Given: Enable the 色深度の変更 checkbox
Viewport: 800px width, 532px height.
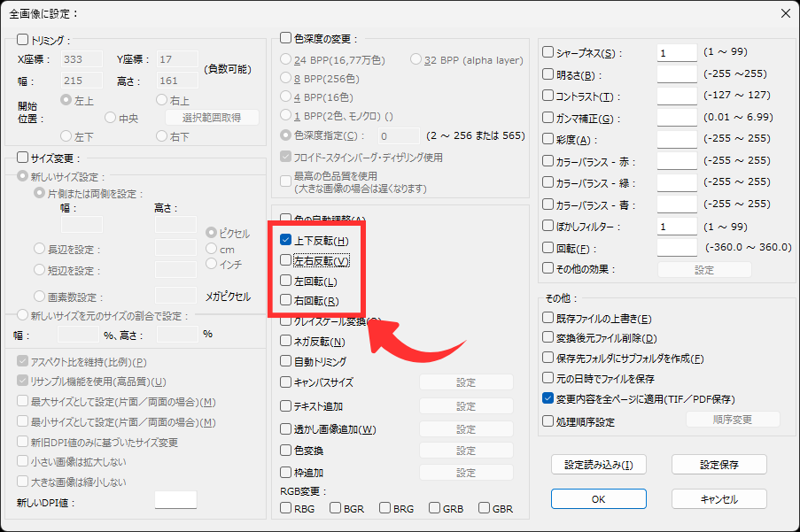Looking at the screenshot, I should tap(286, 38).
